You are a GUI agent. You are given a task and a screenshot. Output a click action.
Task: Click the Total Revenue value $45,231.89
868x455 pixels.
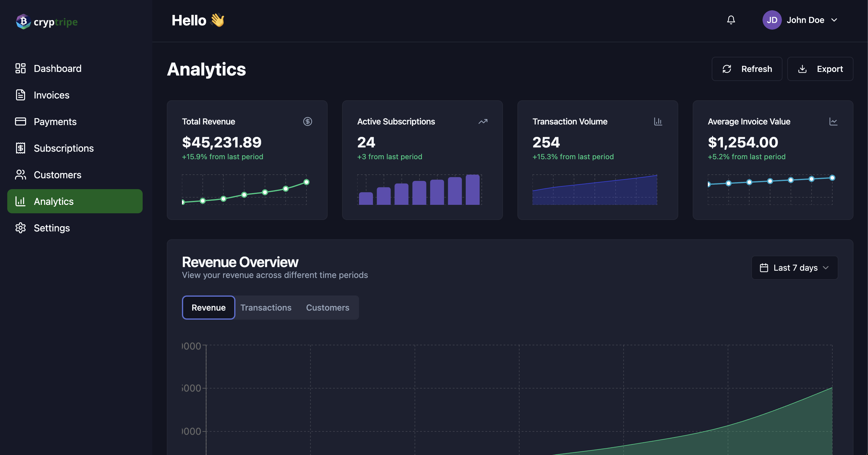[222, 142]
